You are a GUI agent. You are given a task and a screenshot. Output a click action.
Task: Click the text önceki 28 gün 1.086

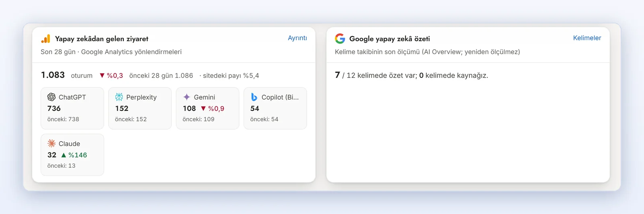pyautogui.click(x=161, y=75)
